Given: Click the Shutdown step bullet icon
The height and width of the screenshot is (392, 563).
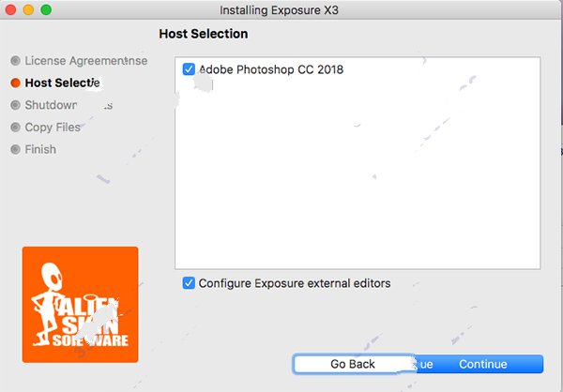Looking at the screenshot, I should click(15, 105).
